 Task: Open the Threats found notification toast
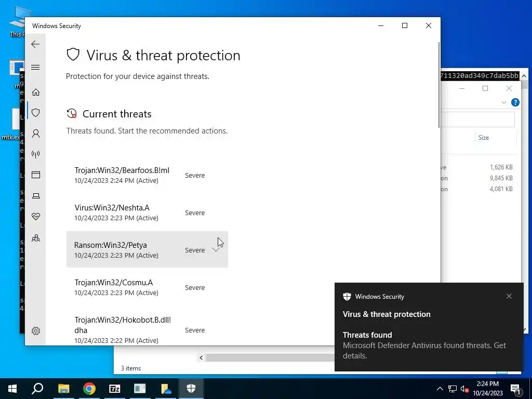tap(429, 327)
